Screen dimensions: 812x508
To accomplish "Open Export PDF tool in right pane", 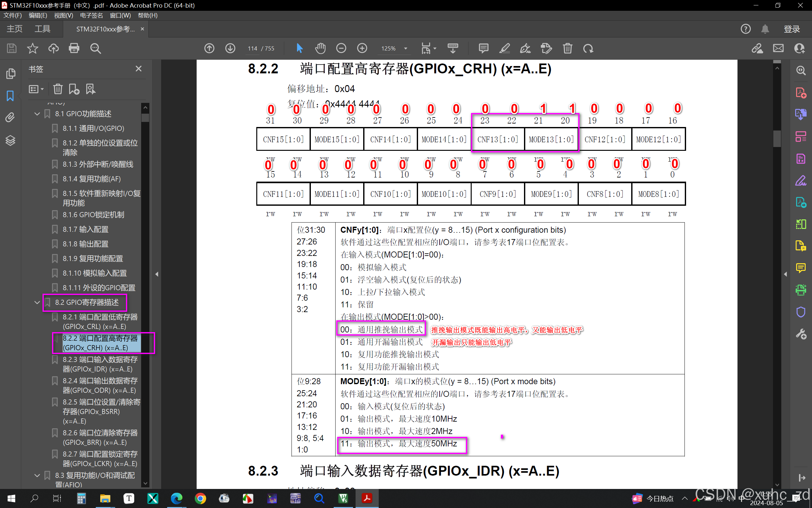I will click(801, 115).
